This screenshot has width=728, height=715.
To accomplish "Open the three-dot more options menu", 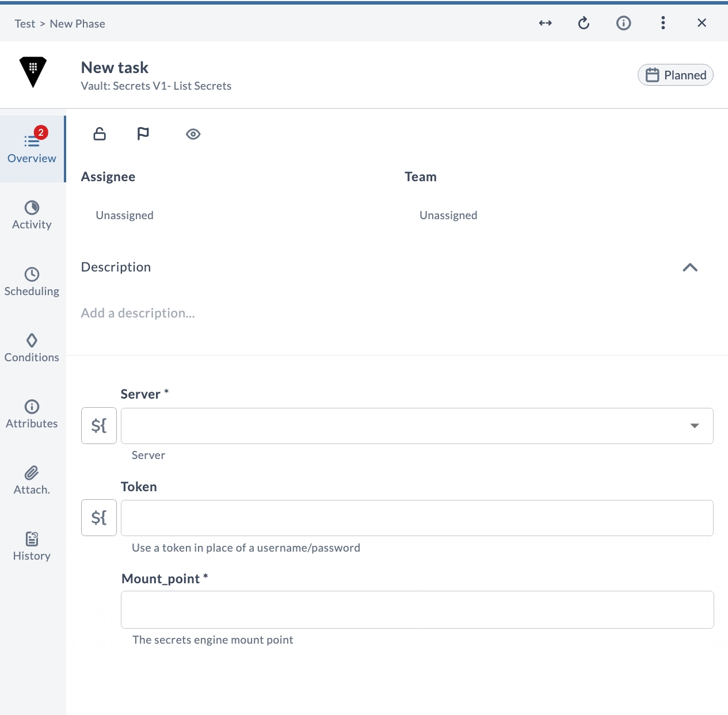I will 663,23.
